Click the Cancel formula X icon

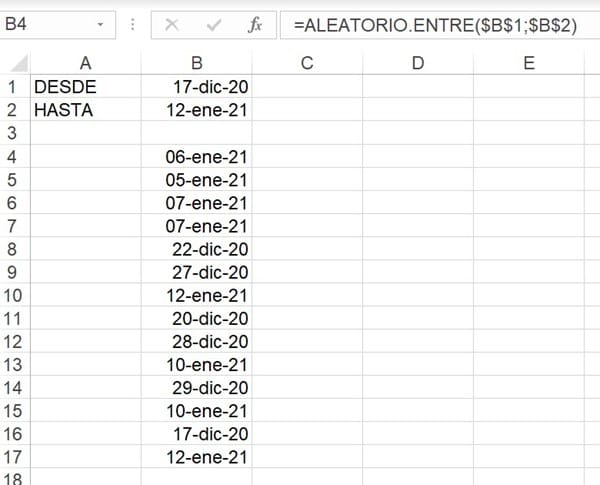tap(172, 25)
